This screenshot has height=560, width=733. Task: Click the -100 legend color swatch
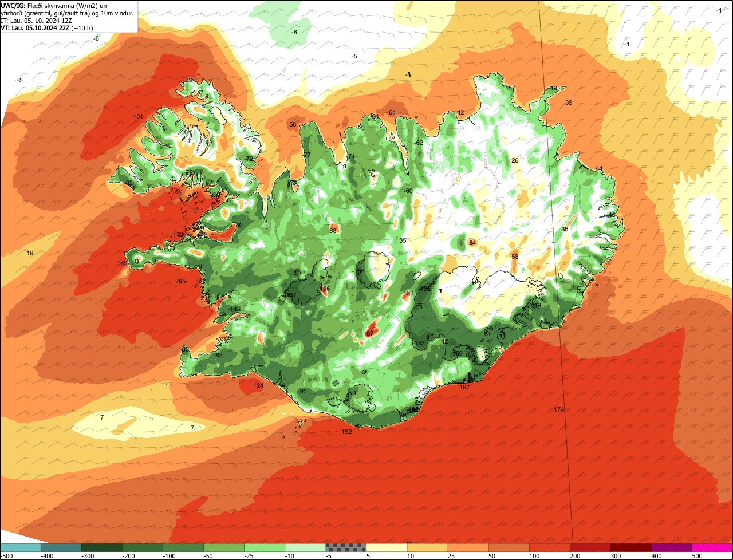click(183, 548)
